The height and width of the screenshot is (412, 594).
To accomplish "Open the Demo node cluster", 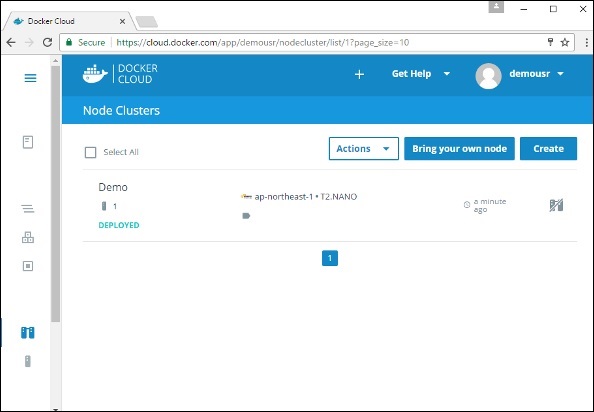I will (x=113, y=187).
